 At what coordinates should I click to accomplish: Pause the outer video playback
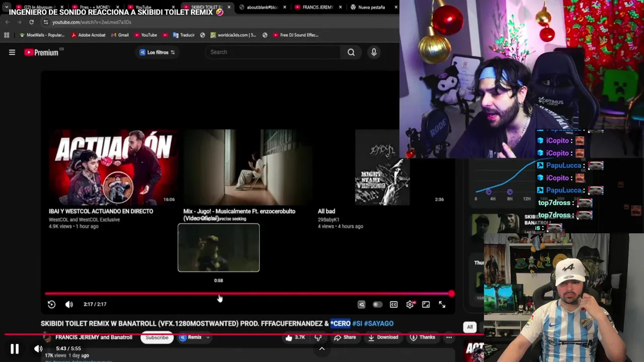click(15, 348)
